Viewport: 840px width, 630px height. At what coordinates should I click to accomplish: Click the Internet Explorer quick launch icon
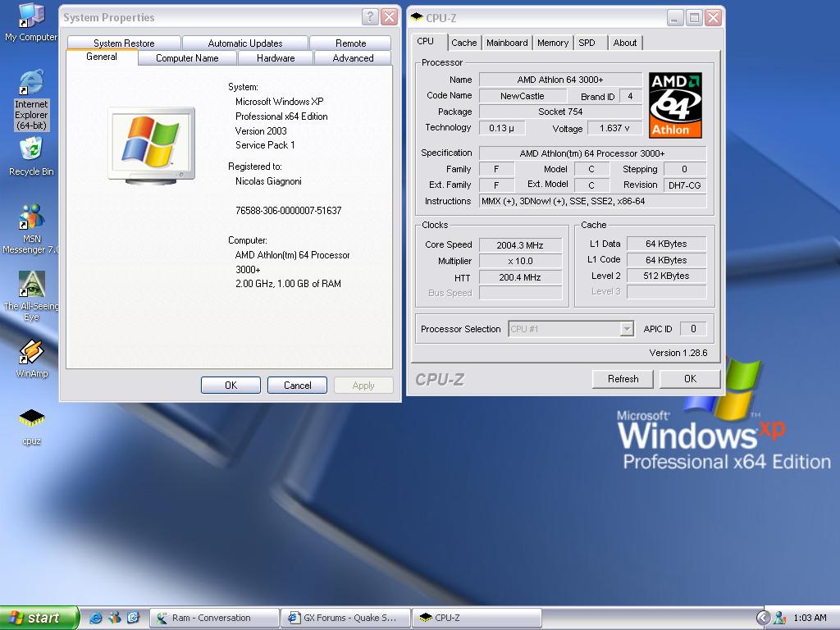(95, 618)
